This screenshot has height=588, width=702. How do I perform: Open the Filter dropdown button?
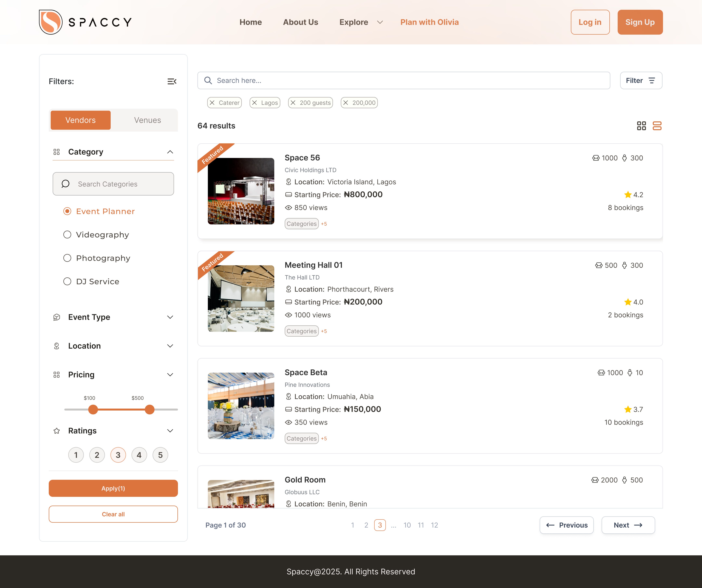[x=641, y=81]
